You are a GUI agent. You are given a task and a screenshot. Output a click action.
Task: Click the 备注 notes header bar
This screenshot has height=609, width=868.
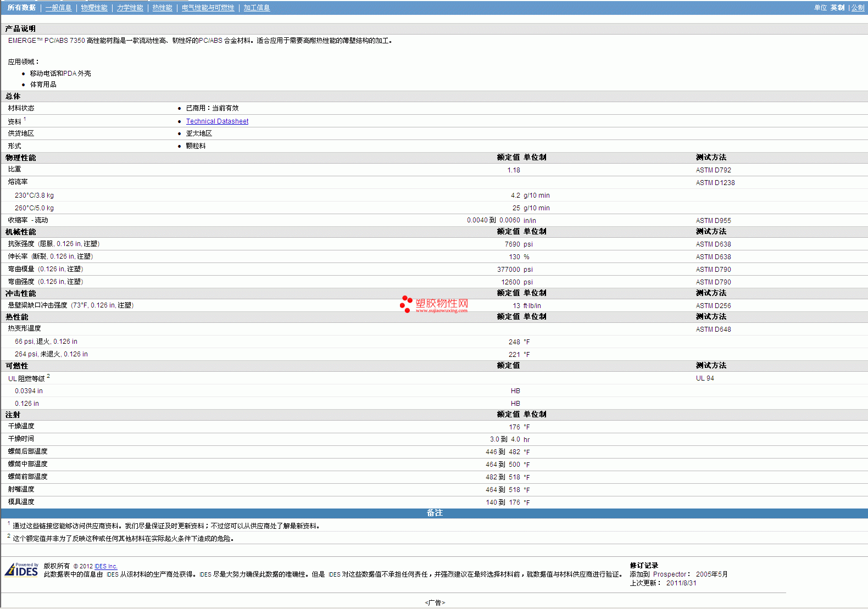434,513
